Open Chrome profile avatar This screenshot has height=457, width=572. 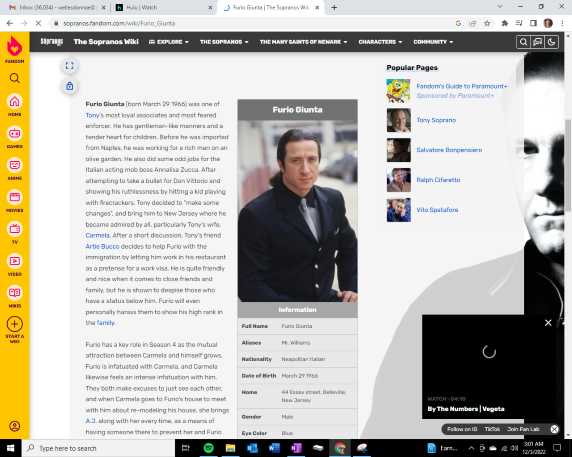548,23
